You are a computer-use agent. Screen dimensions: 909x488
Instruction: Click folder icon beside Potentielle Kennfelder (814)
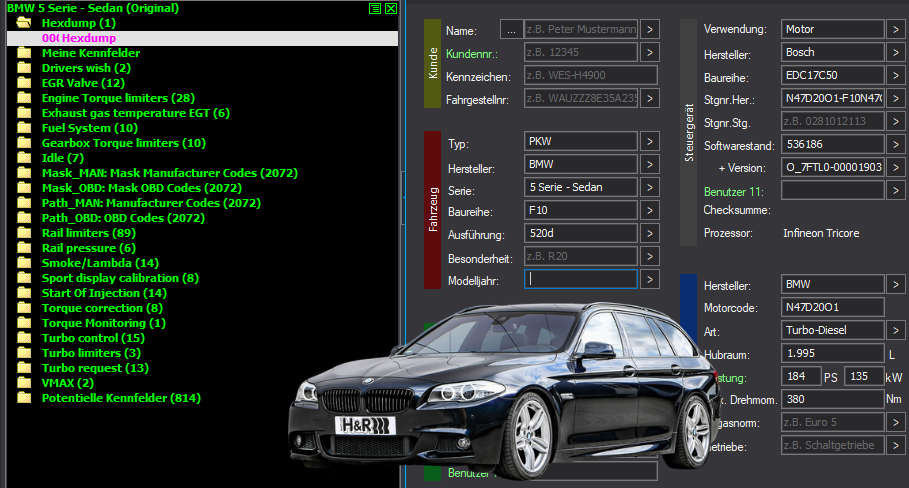[24, 398]
